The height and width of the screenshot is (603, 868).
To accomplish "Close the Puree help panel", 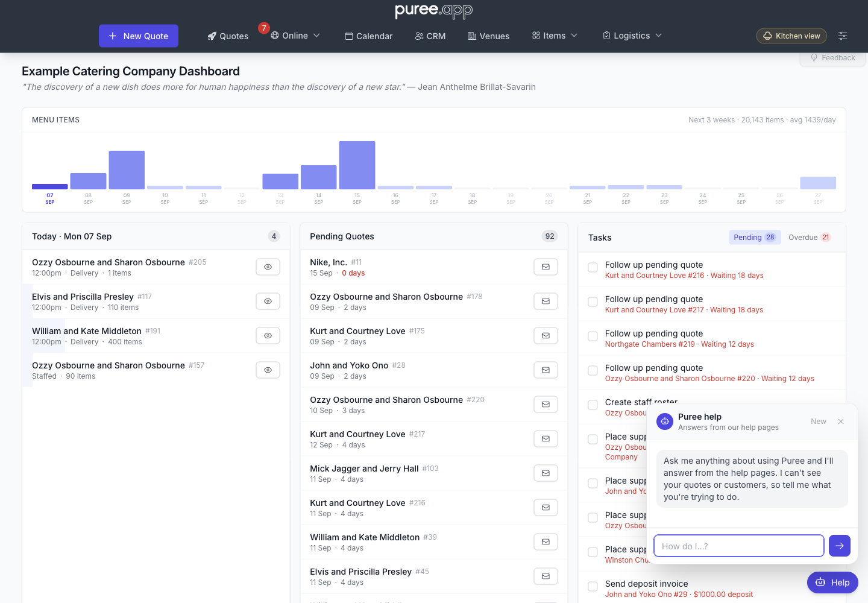I will [x=841, y=421].
